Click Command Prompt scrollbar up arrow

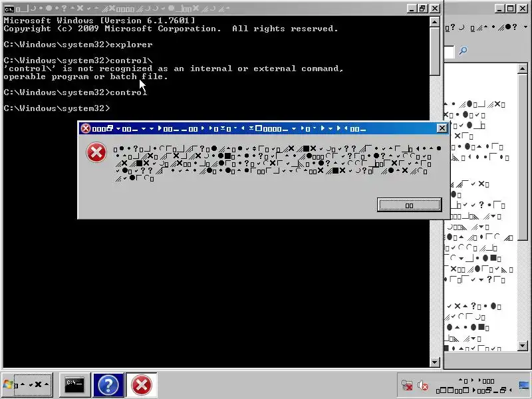point(435,22)
